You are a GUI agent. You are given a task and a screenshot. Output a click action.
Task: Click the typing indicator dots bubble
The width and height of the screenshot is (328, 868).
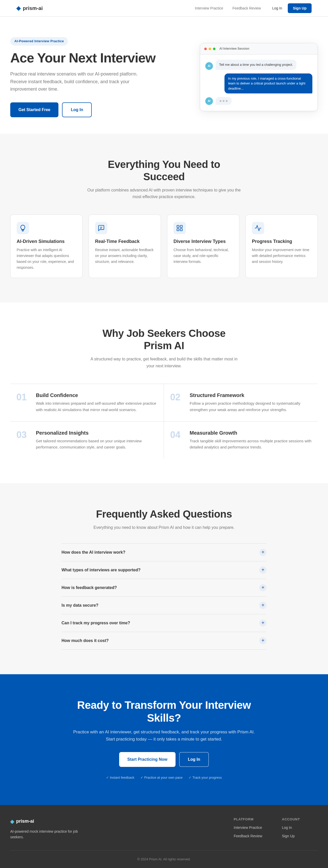click(x=223, y=101)
